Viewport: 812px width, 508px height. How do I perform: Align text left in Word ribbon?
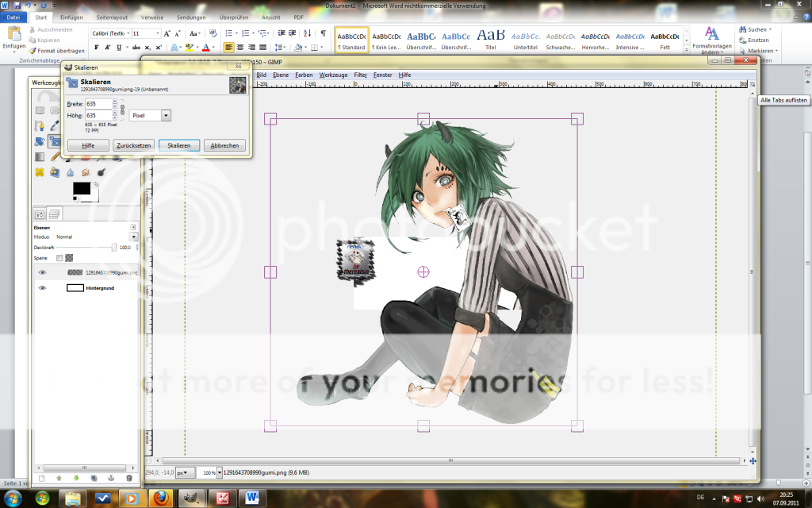point(228,47)
